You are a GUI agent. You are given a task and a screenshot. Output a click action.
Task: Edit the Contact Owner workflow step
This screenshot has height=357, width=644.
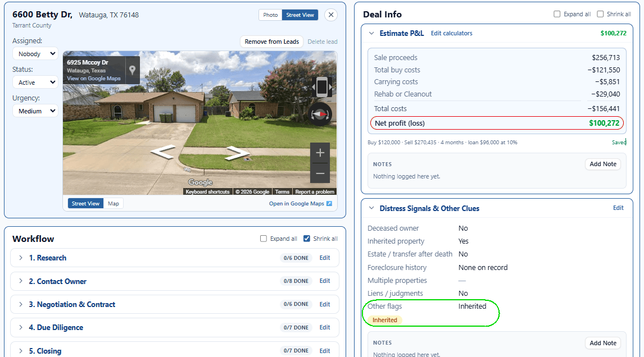324,281
